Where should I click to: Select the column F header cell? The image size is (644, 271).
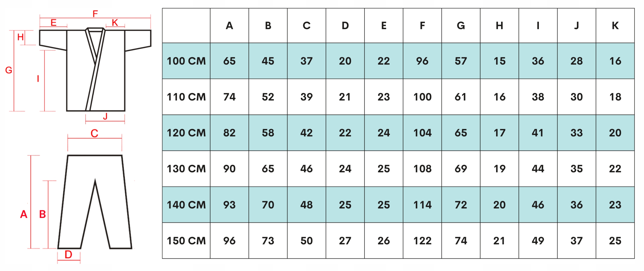click(x=422, y=26)
